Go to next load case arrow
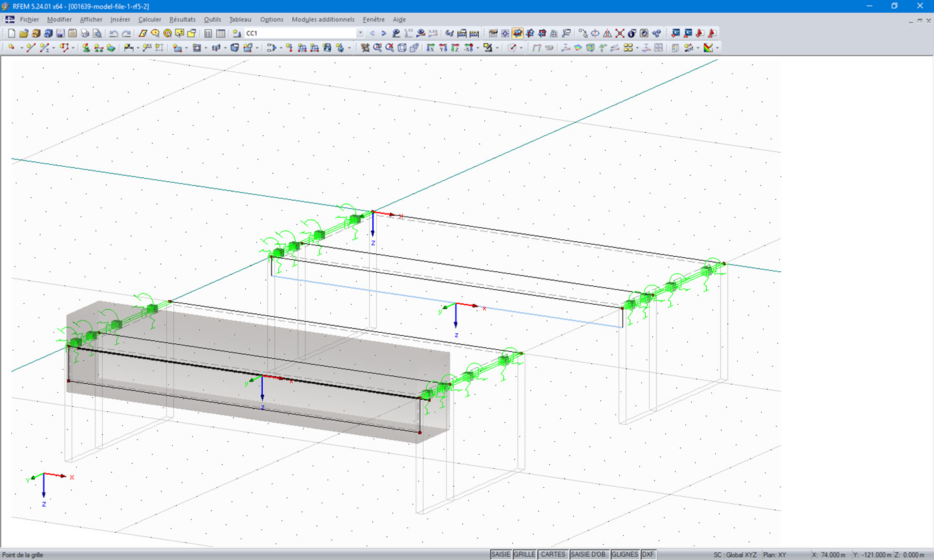The image size is (934, 560). click(384, 33)
